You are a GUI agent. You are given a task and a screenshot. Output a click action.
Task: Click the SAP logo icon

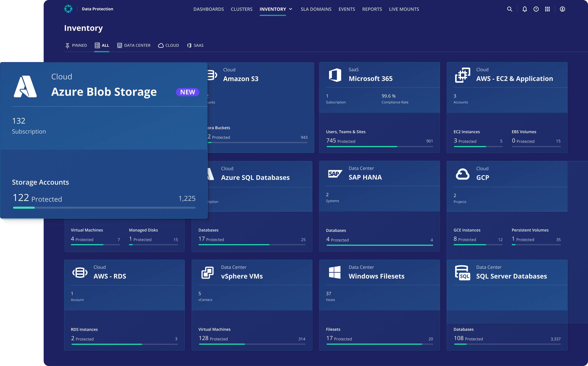335,174
